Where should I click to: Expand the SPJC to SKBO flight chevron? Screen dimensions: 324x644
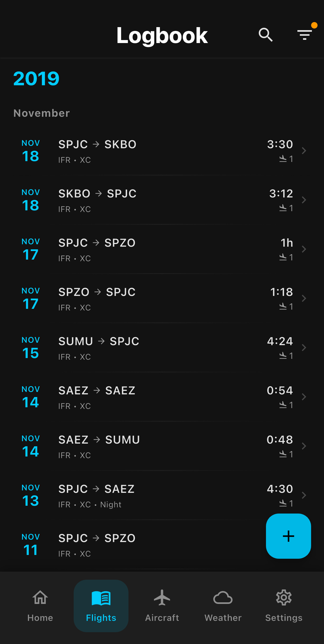[304, 151]
